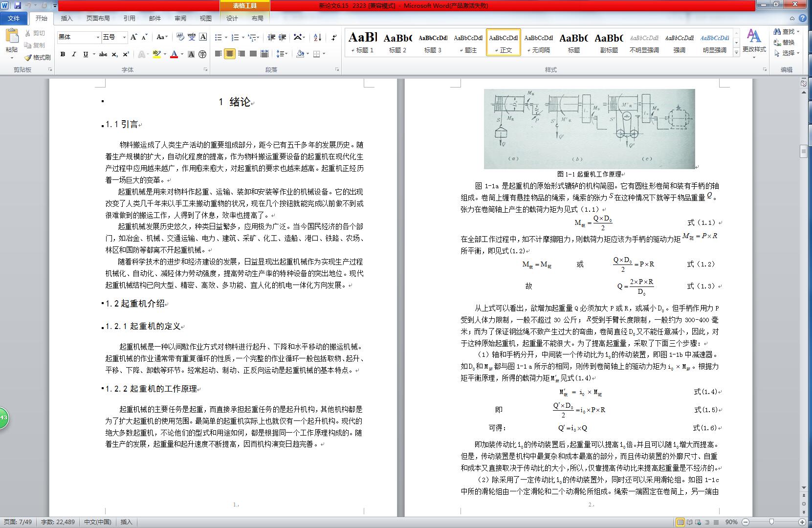Apply Distributed alignment

coord(264,54)
